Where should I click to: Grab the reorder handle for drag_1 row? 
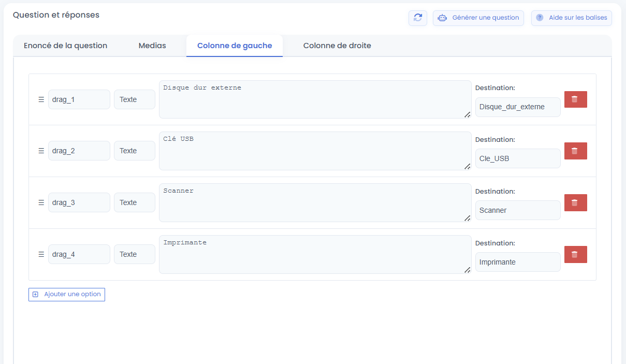[41, 99]
